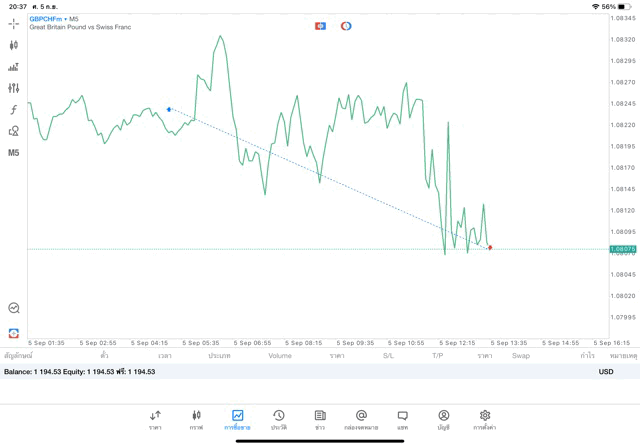Click the bar chart type icon
The width and height of the screenshot is (640, 447).
pyautogui.click(x=13, y=67)
